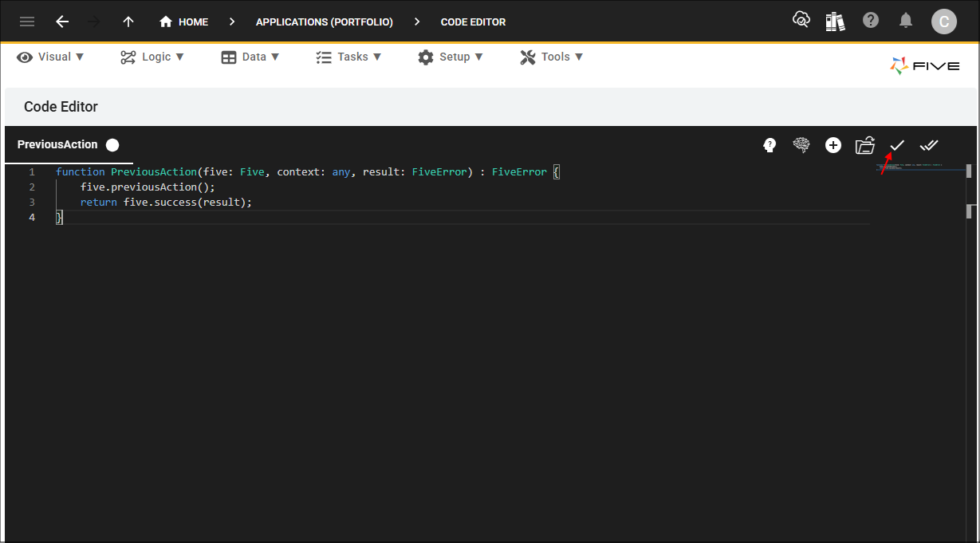Viewport: 980px width, 543px height.
Task: Open the notifications bell
Action: pyautogui.click(x=906, y=21)
